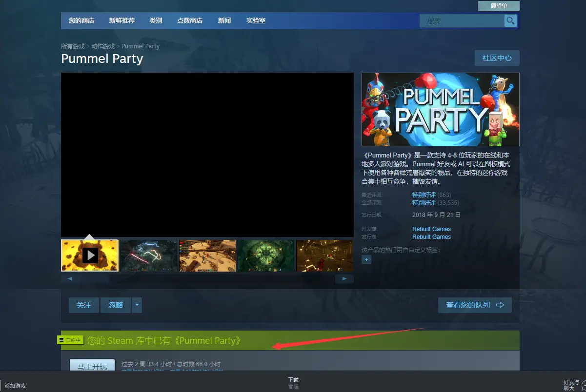Open the 实验室 tab

pyautogui.click(x=256, y=21)
